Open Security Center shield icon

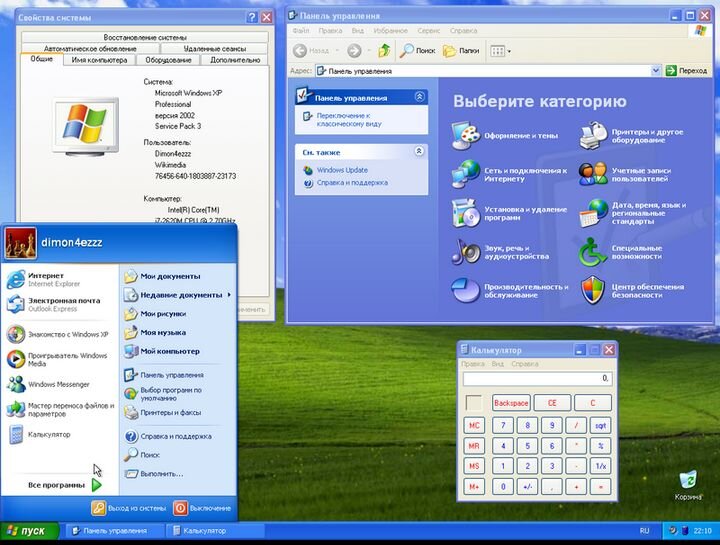593,291
